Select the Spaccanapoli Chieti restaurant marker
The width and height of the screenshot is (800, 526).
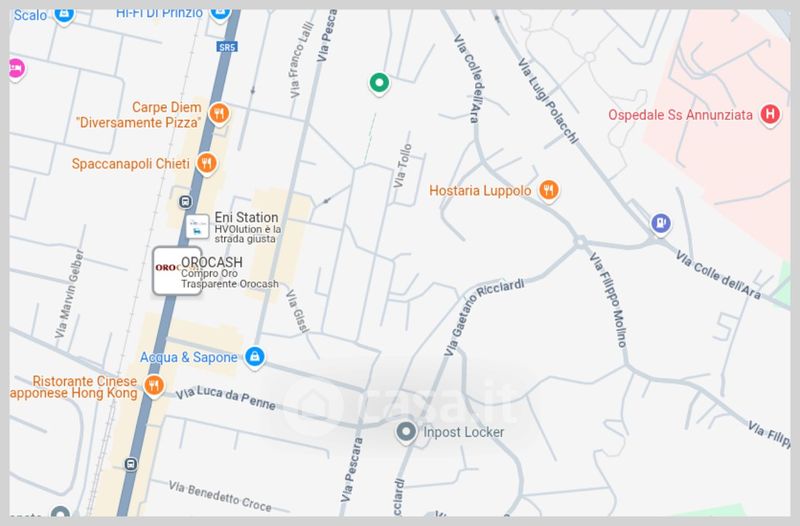click(x=207, y=163)
